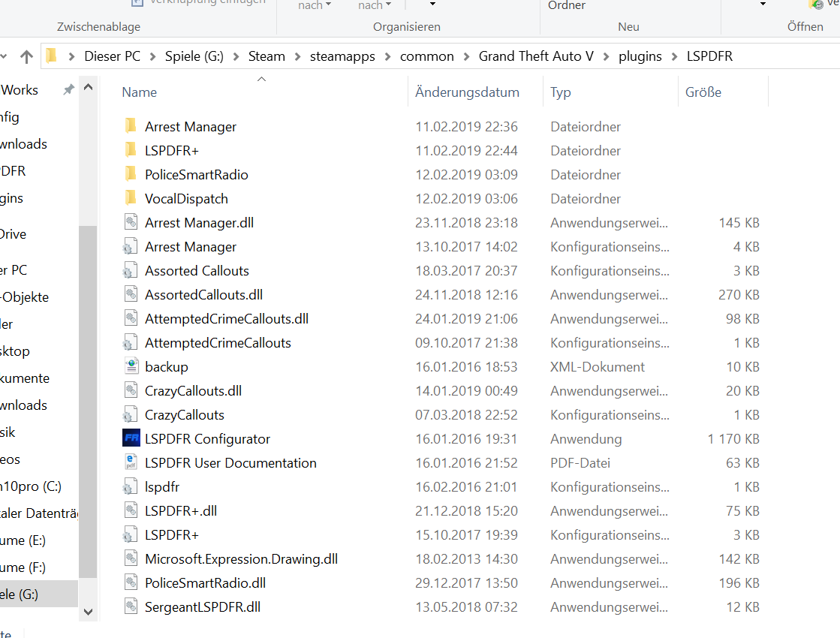Click the 1 170 KB size cell

[733, 439]
